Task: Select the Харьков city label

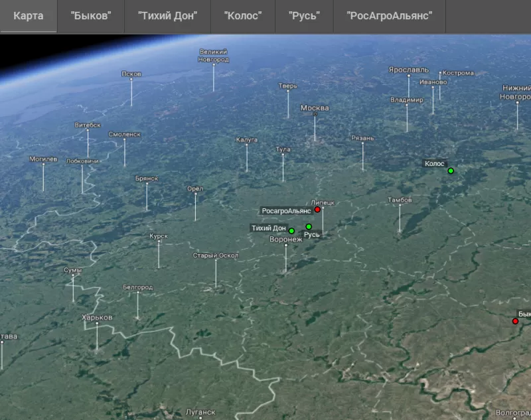Action: 97,317
